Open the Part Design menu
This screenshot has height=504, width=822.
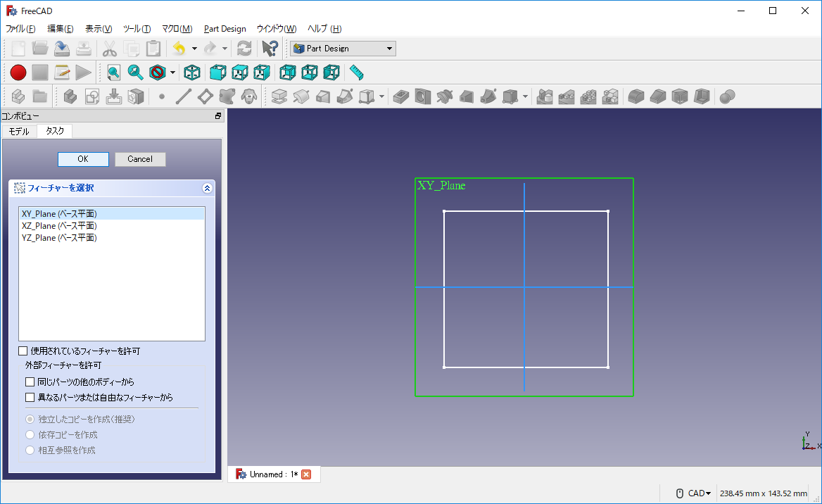pos(225,29)
